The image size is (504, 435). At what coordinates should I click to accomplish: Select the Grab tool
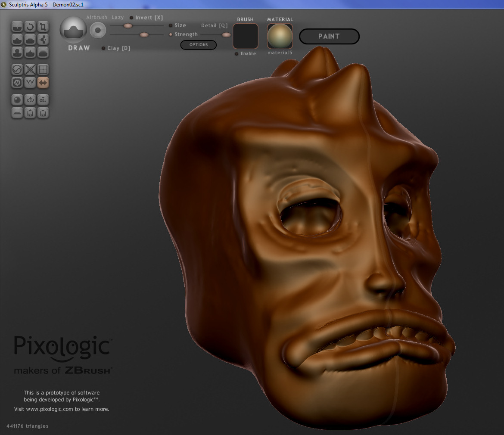coord(43,40)
